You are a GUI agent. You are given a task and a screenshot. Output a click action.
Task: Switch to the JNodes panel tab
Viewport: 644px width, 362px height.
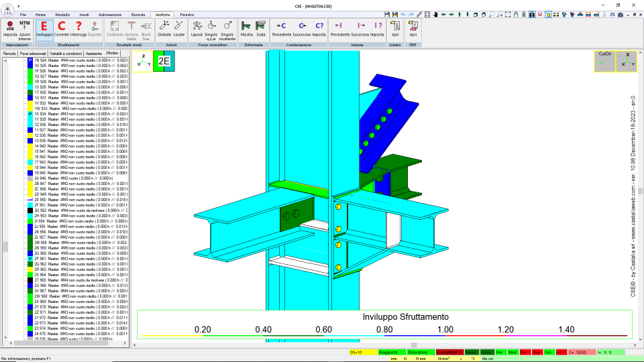112,54
